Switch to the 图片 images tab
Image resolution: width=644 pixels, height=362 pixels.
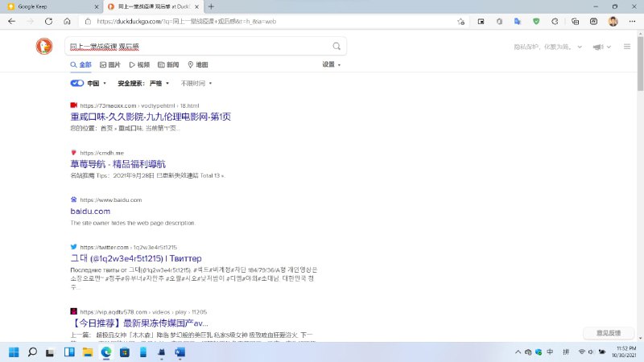pyautogui.click(x=110, y=65)
